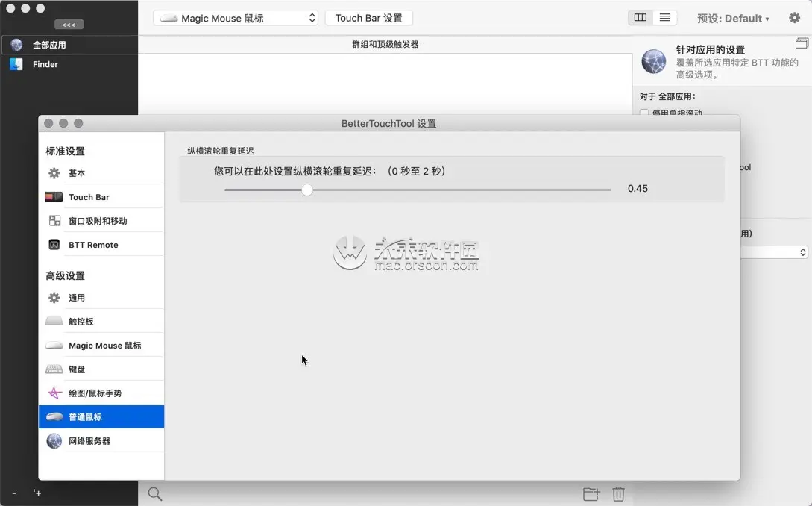Click the 窗口吸附和移动 grid icon
Screen dimensions: 812x506
click(x=54, y=221)
